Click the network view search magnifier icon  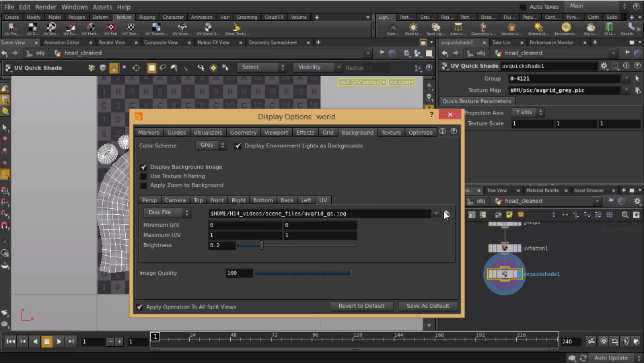pos(624,215)
